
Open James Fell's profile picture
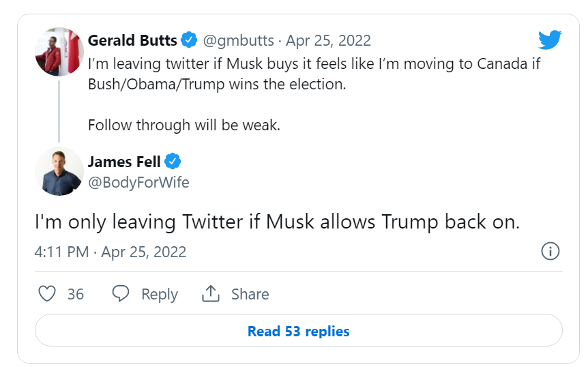pyautogui.click(x=59, y=172)
